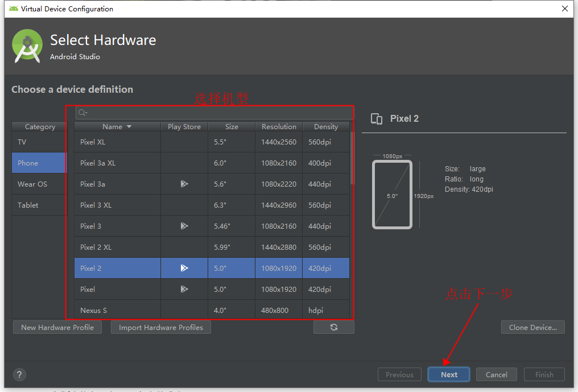Select the Pixel 3a XL device row

pos(212,163)
